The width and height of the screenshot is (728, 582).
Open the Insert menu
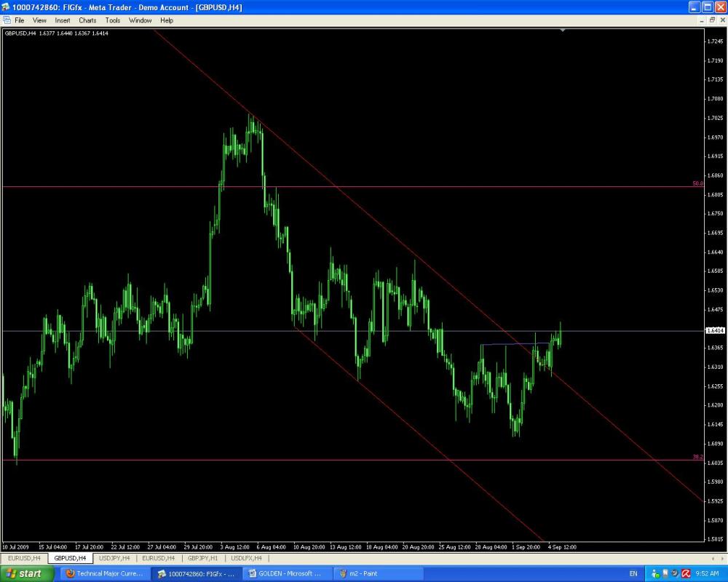(62, 20)
